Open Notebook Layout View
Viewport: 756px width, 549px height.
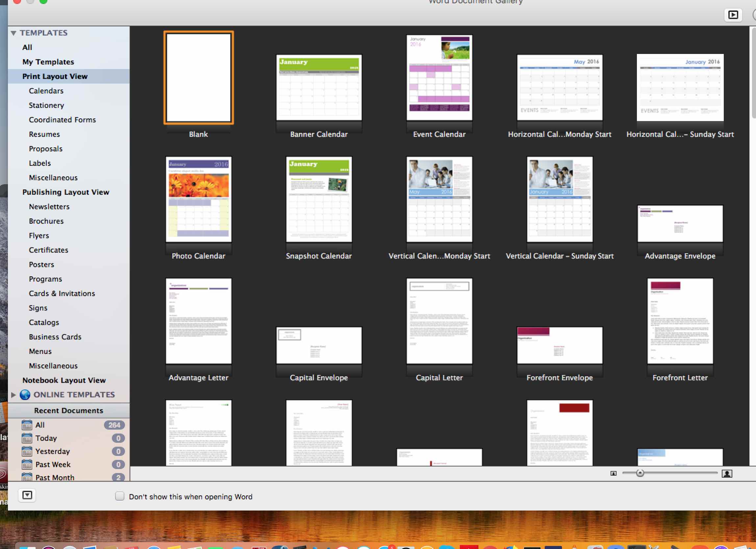[64, 380]
